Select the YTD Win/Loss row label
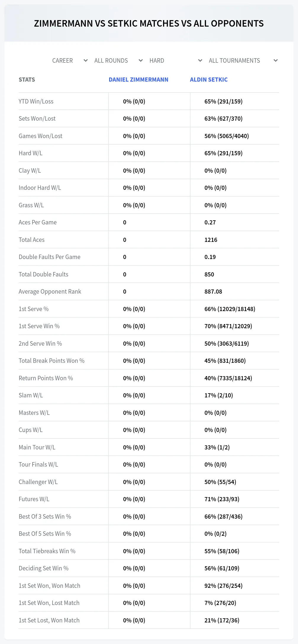The image size is (298, 644). click(x=36, y=101)
